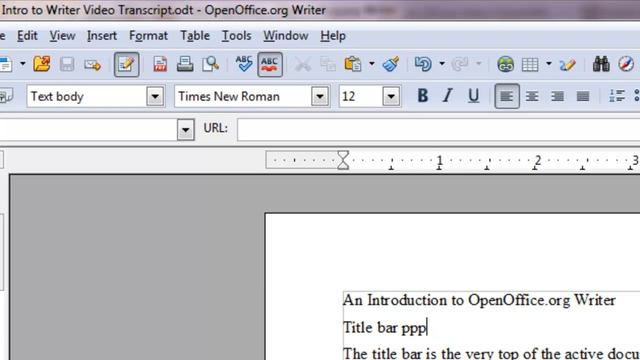The height and width of the screenshot is (360, 640).
Task: Select Centered alignment
Action: click(x=532, y=96)
